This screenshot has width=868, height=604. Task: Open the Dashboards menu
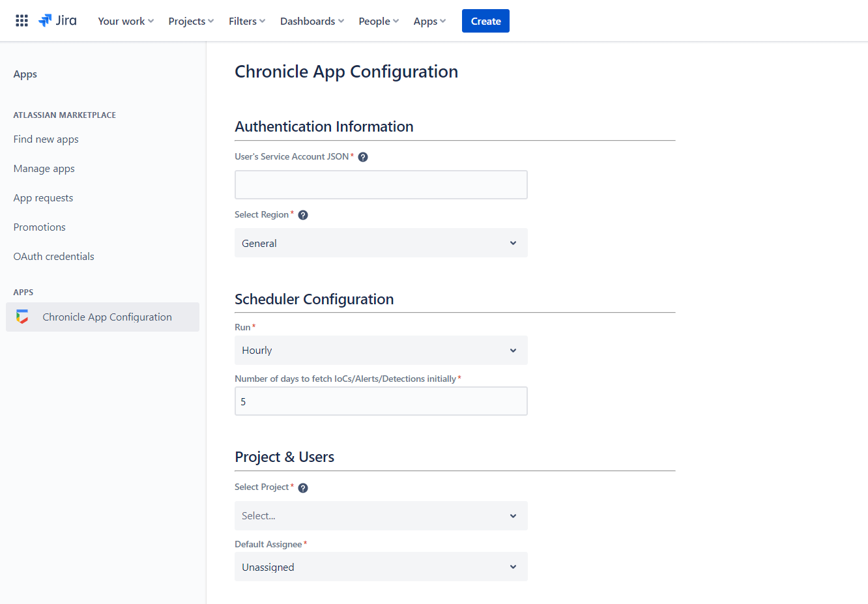312,21
